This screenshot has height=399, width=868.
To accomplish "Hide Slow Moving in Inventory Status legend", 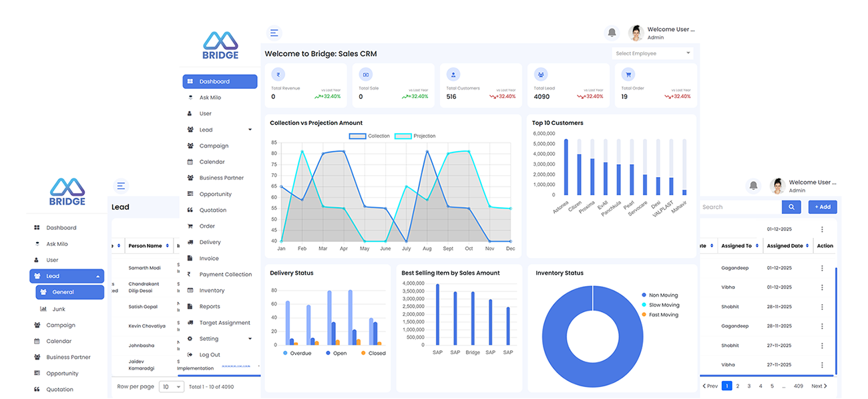I will (644, 305).
